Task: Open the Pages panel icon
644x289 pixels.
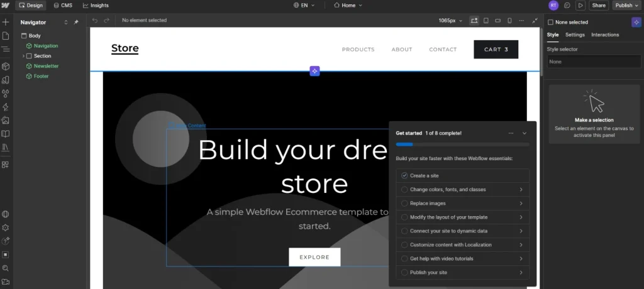Action: [x=6, y=36]
